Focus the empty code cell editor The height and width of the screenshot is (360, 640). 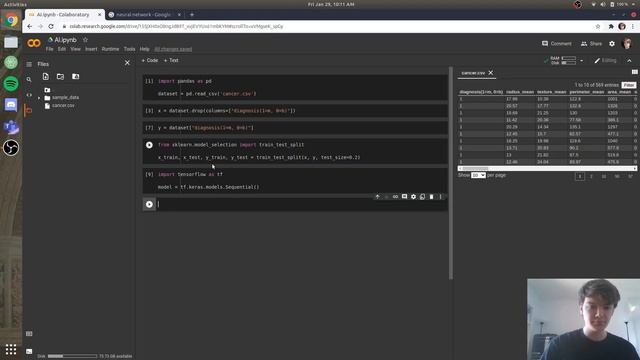(301, 204)
